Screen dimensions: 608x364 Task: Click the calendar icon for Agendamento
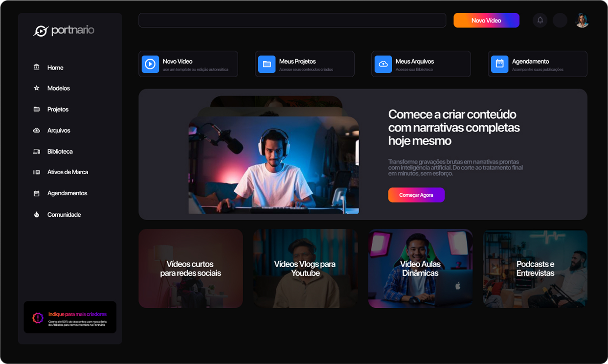click(x=499, y=64)
